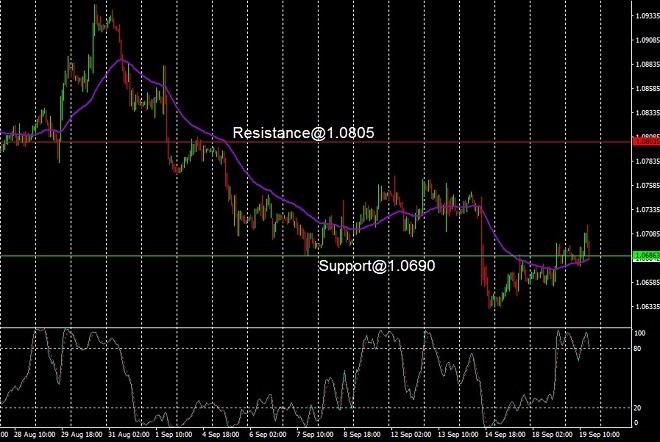Click the 4 Sep 18:00 date label
This screenshot has width=660, height=442.
221,434
